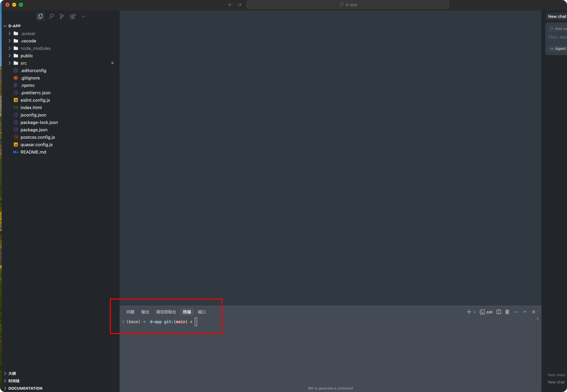Open the Source Control branch icon
The image size is (567, 392).
62,16
